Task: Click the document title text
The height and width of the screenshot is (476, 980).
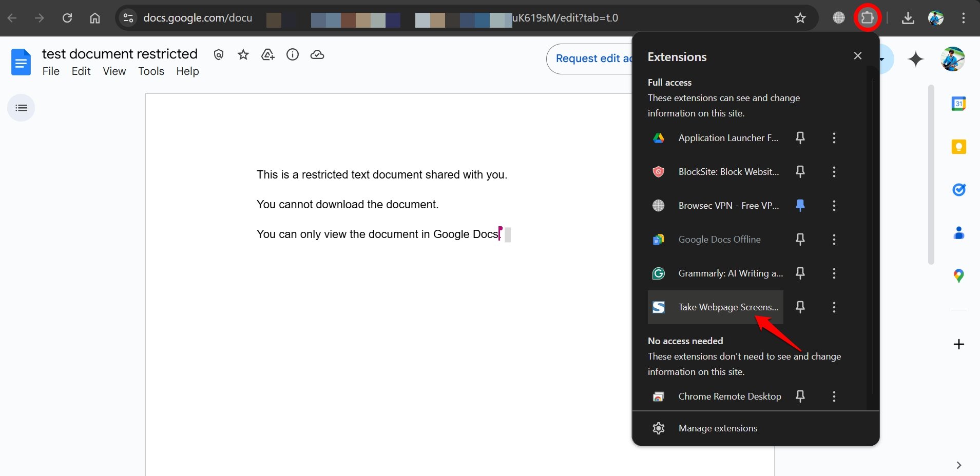Action: [x=120, y=54]
